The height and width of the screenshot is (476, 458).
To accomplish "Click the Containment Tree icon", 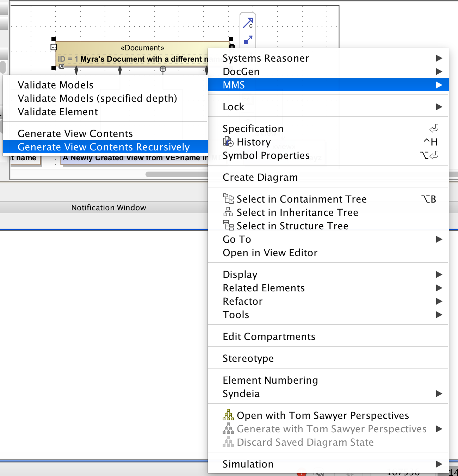I will click(x=228, y=199).
